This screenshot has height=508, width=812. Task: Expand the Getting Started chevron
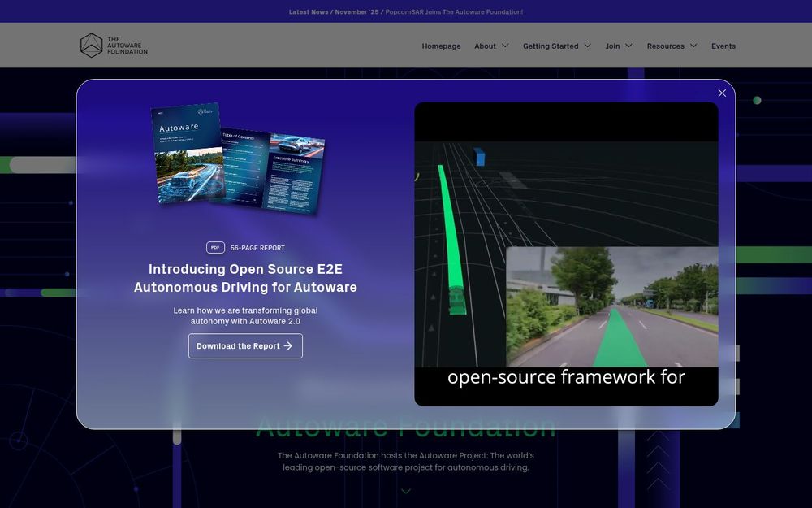588,46
